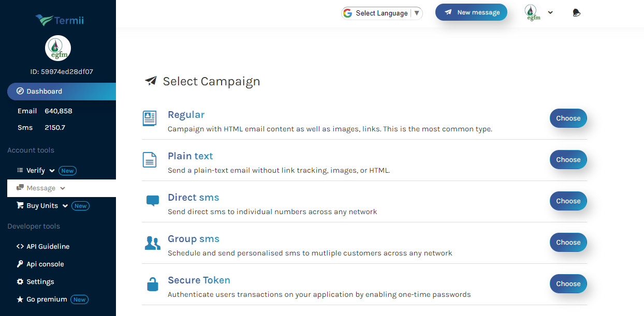The width and height of the screenshot is (644, 316).
Task: Choose the Regular campaign
Action: [568, 118]
